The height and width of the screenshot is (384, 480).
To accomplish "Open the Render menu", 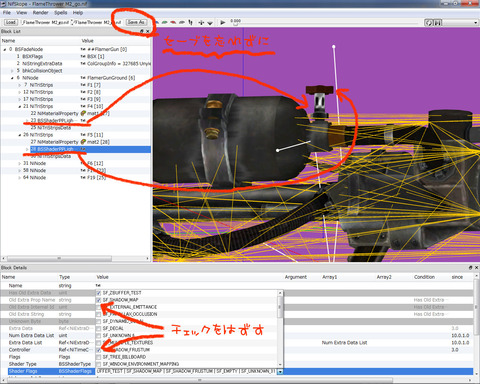I will (x=40, y=13).
